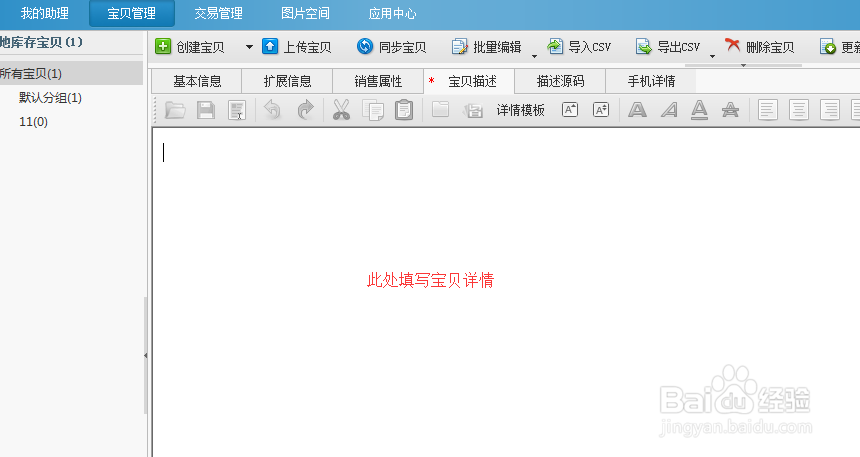Toggle strikethrough text formatting icon
Screen dimensions: 860x457
click(730, 110)
